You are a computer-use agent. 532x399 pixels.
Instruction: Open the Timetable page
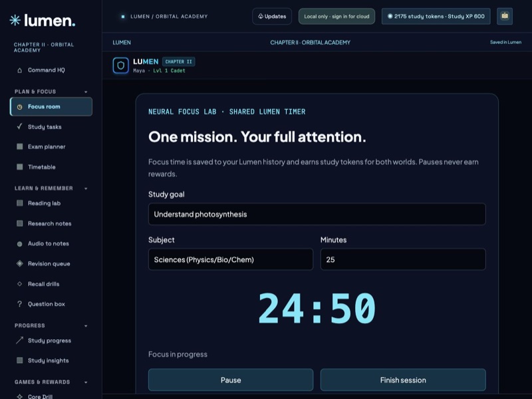tap(51, 167)
